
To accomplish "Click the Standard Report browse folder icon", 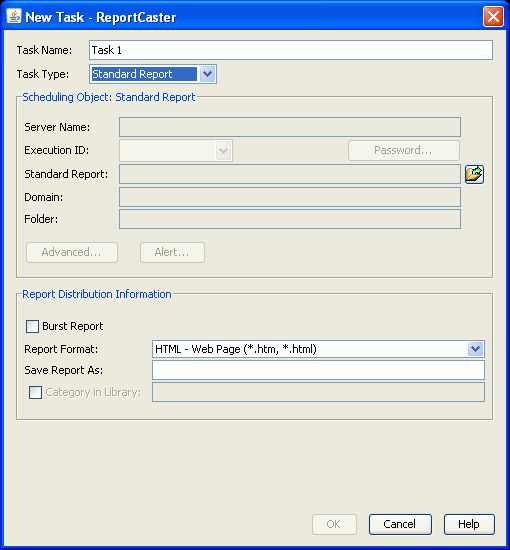I will pyautogui.click(x=474, y=174).
